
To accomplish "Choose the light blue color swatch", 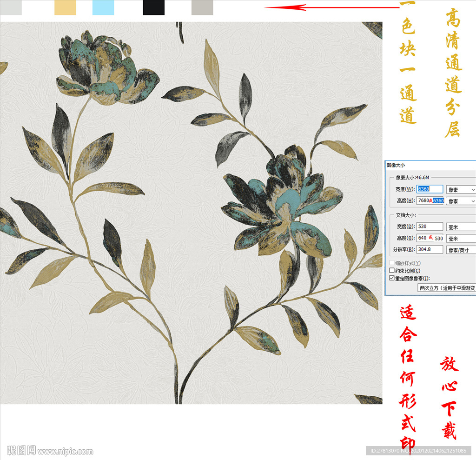I will click(x=103, y=7).
